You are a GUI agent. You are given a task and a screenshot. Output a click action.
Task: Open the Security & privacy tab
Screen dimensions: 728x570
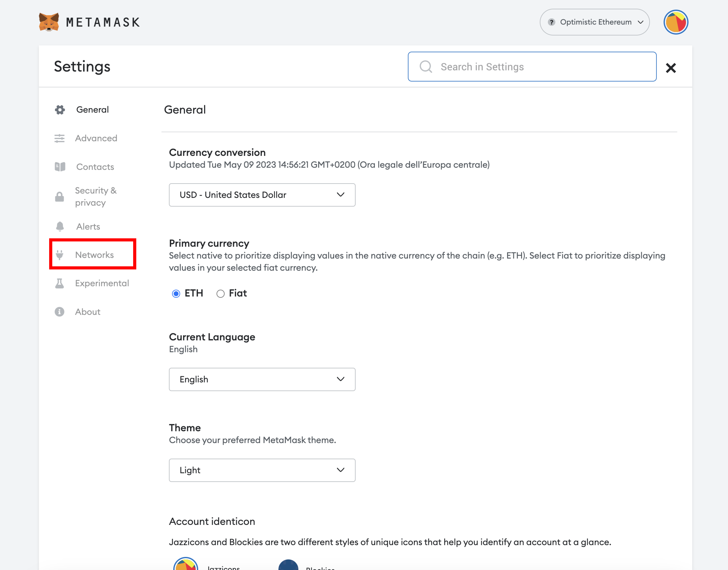(96, 197)
